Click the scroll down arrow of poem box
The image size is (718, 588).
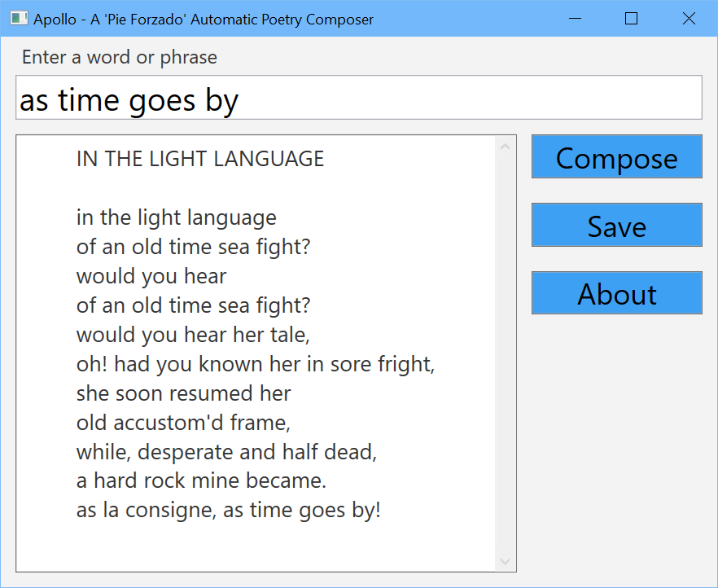[x=505, y=561]
